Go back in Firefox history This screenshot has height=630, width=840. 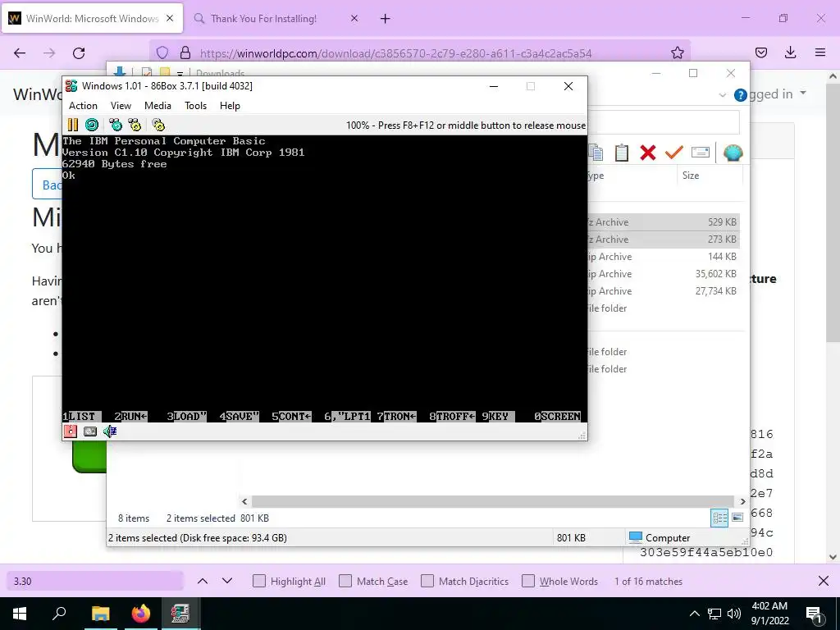pos(20,53)
